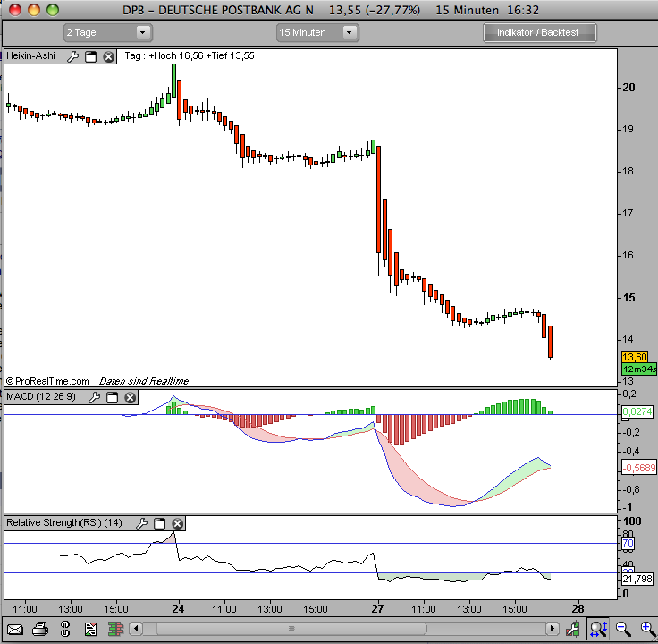This screenshot has width=658, height=644.
Task: Click the yellow 13,60 price label
Action: (635, 357)
